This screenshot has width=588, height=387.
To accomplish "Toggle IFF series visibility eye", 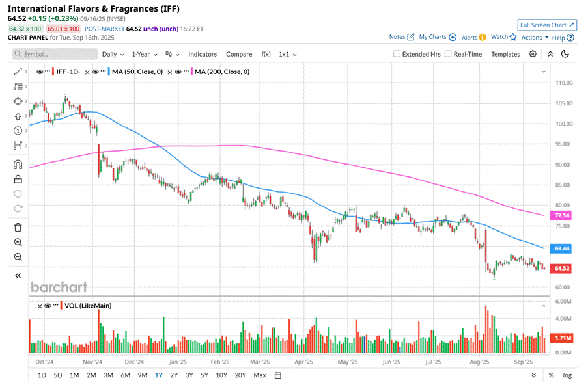I will 39,72.
